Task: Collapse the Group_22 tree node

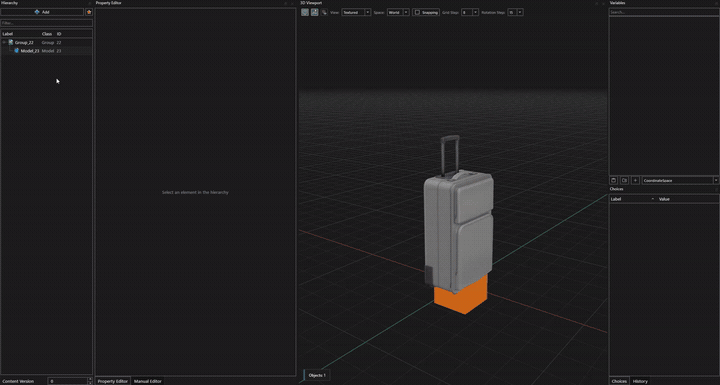Action: point(4,42)
